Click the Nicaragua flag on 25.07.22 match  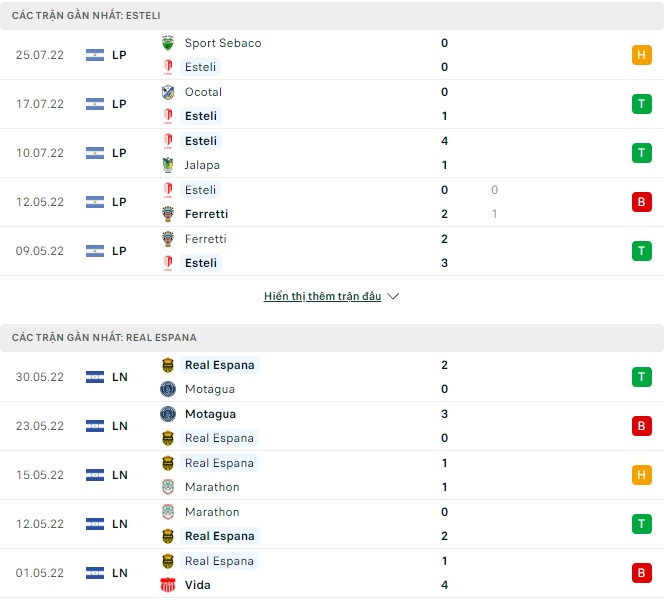(95, 55)
